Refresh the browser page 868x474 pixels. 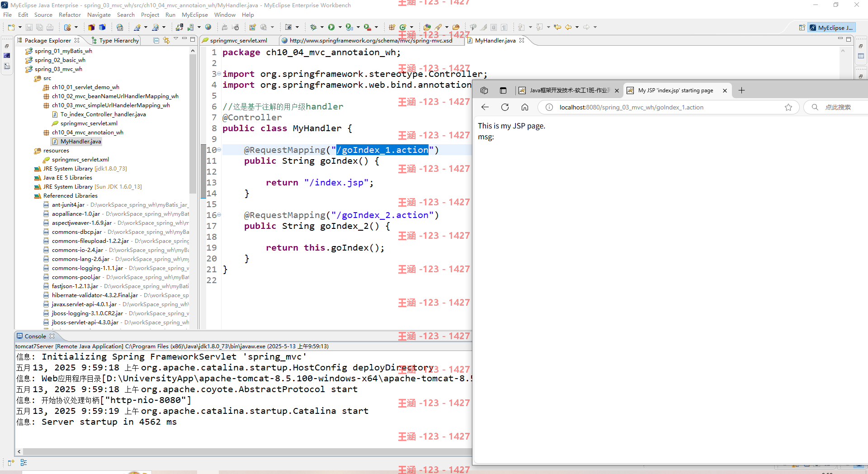point(505,107)
